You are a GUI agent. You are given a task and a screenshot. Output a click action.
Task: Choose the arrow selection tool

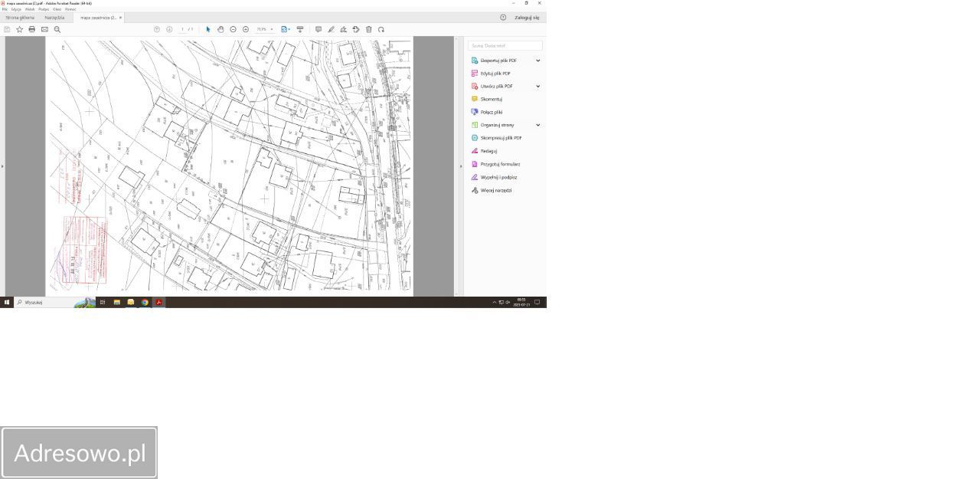[x=208, y=29]
